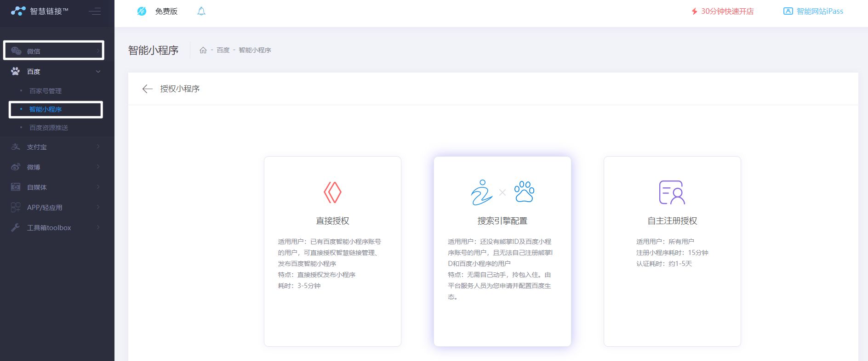Expand the APP/轻应用 menu chevron
Viewport: 868px width, 361px height.
pyautogui.click(x=98, y=207)
